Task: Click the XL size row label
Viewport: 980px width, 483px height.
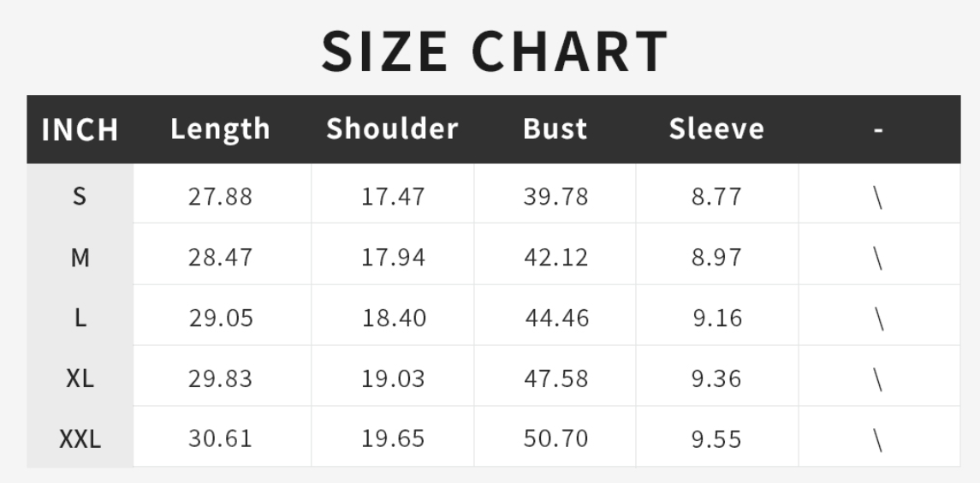Action: click(80, 379)
